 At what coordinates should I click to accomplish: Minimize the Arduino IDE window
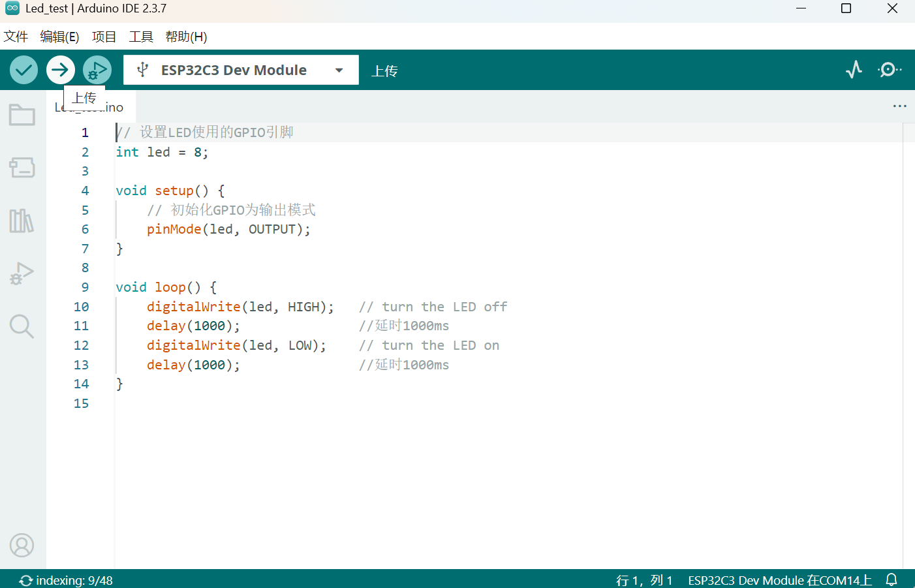tap(801, 8)
